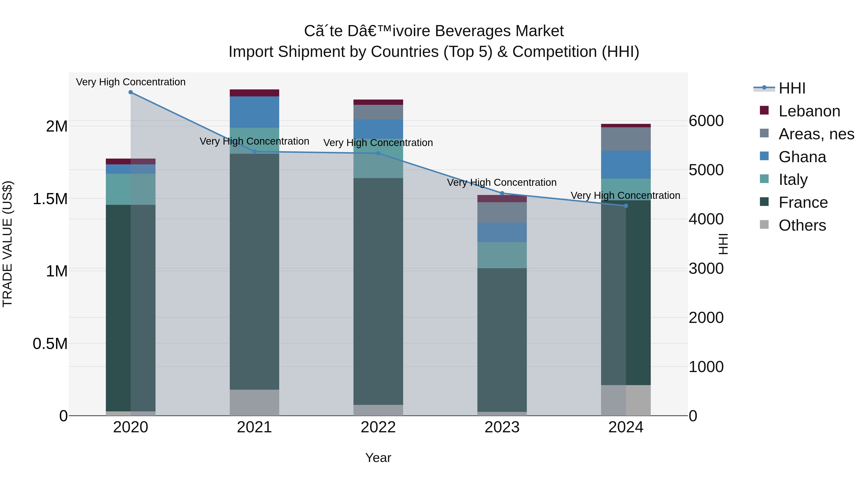Viewport: 868px width, 488px height.
Task: Click the France segment of 2020 bar
Action: (131, 308)
